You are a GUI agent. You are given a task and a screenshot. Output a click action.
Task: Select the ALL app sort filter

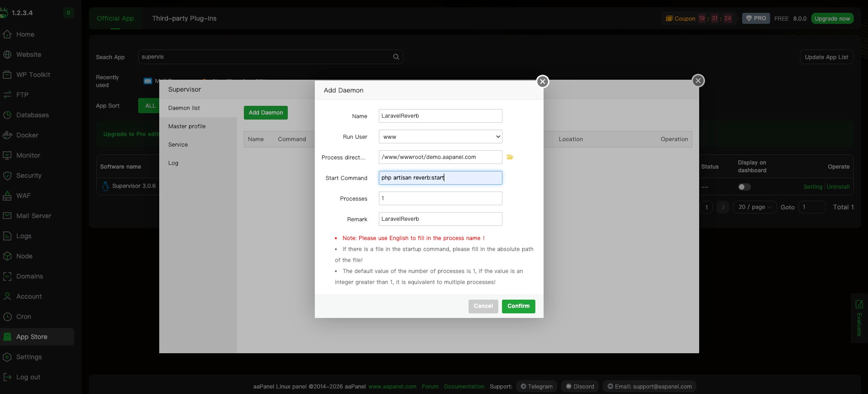149,106
